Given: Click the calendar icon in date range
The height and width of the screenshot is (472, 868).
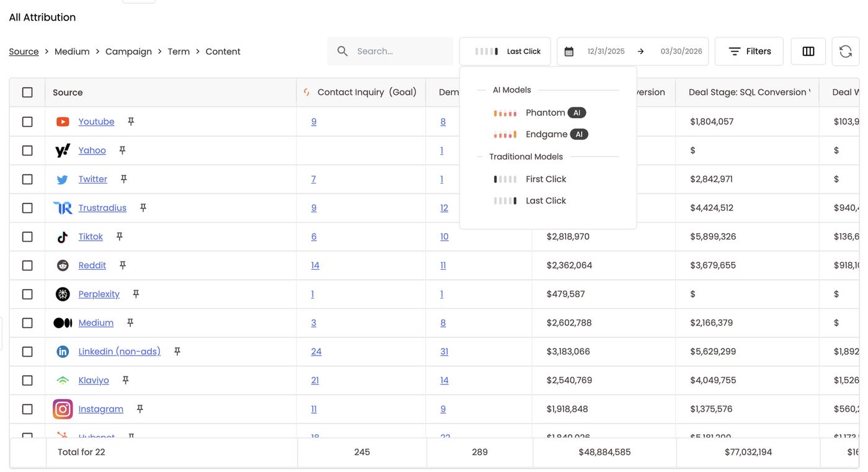Looking at the screenshot, I should [x=569, y=51].
